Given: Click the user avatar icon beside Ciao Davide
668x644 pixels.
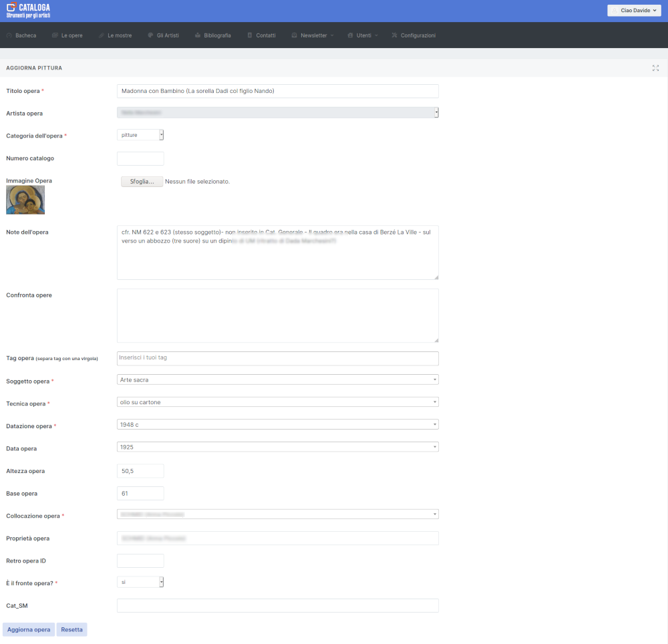Looking at the screenshot, I should [x=615, y=11].
